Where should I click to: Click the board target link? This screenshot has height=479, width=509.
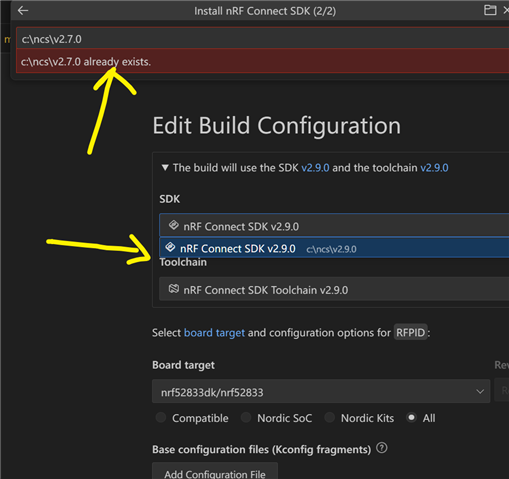click(214, 333)
